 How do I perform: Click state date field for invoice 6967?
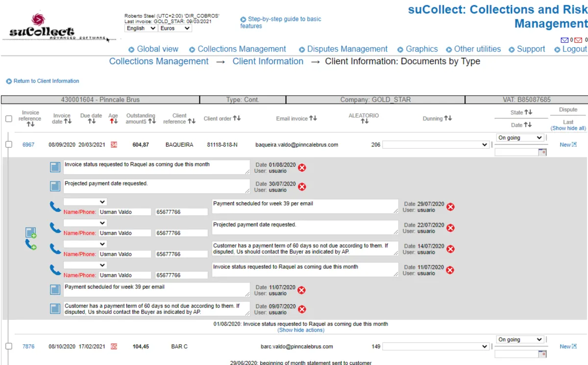click(516, 153)
